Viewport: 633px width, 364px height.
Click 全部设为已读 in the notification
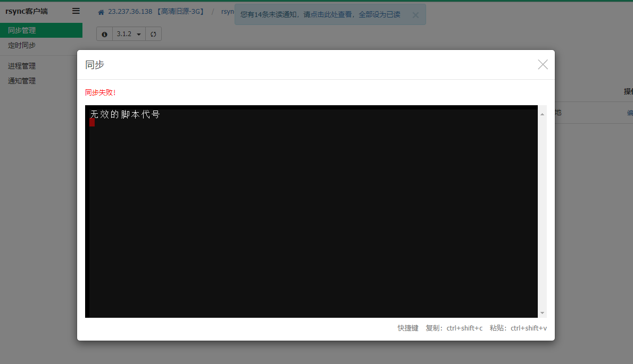379,15
